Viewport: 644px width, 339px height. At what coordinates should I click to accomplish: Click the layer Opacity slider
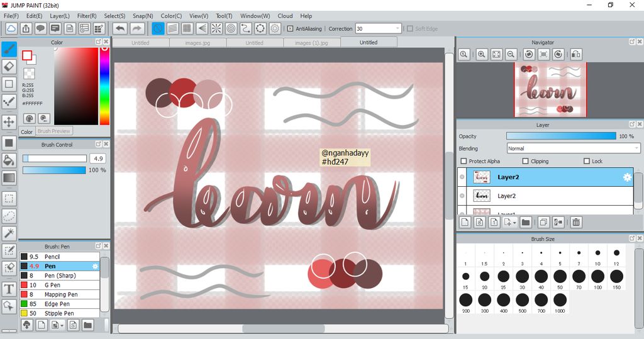[x=561, y=136]
